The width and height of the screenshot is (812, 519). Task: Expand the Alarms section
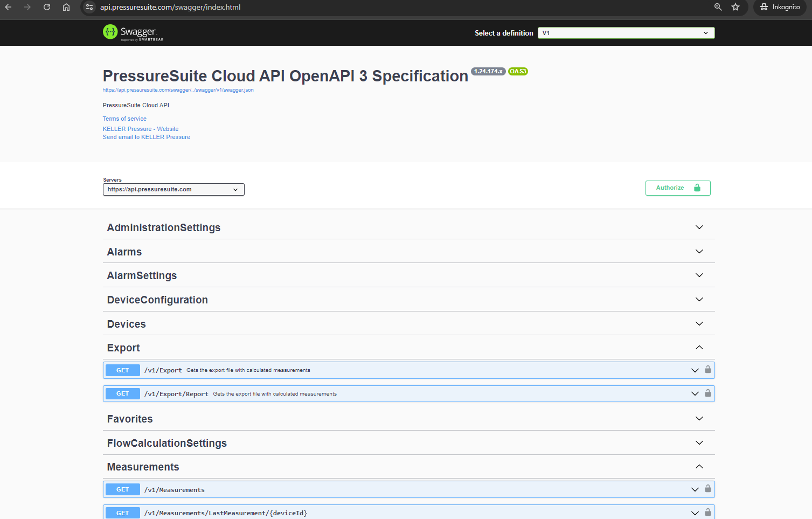(x=699, y=252)
